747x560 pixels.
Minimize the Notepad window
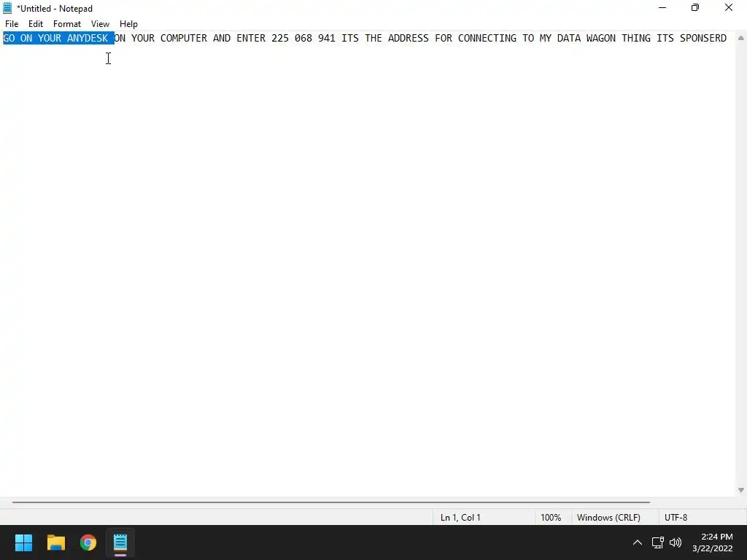pyautogui.click(x=662, y=8)
